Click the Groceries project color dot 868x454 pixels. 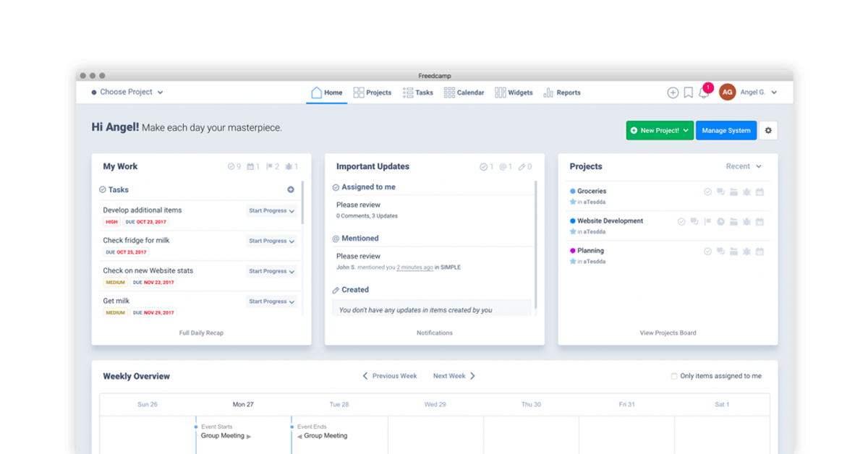[573, 192]
